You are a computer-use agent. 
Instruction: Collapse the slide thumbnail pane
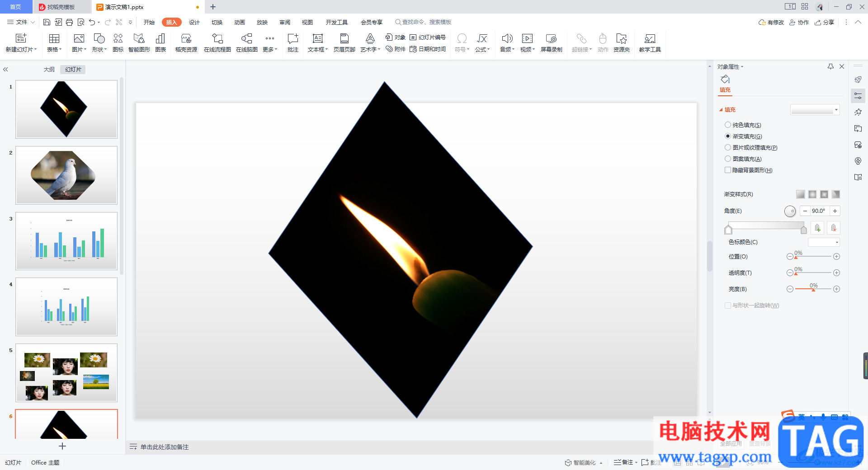(x=5, y=70)
